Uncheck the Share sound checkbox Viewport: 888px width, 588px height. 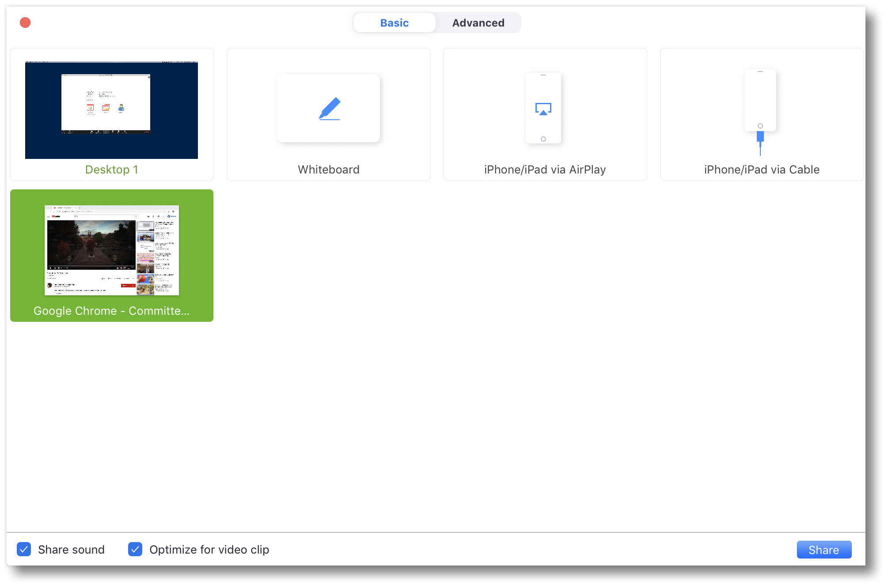click(x=24, y=549)
